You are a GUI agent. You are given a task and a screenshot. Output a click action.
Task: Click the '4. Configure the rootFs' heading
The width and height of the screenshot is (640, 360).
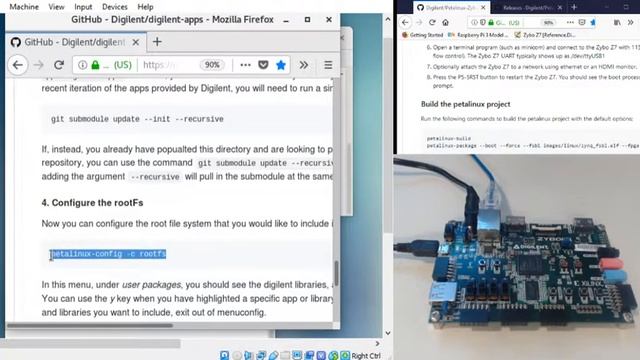[92, 203]
